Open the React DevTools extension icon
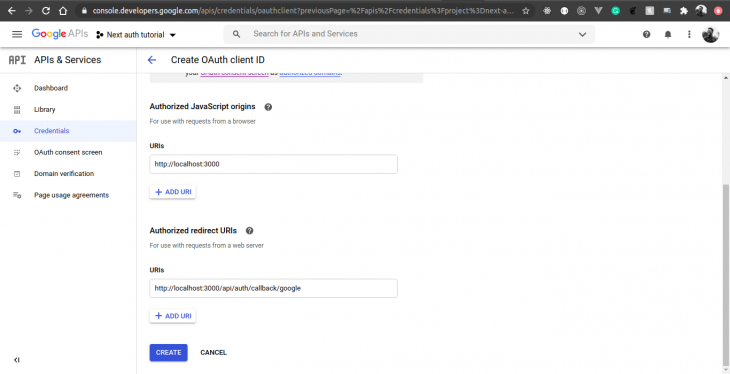Image resolution: width=730 pixels, height=374 pixels. (548, 10)
